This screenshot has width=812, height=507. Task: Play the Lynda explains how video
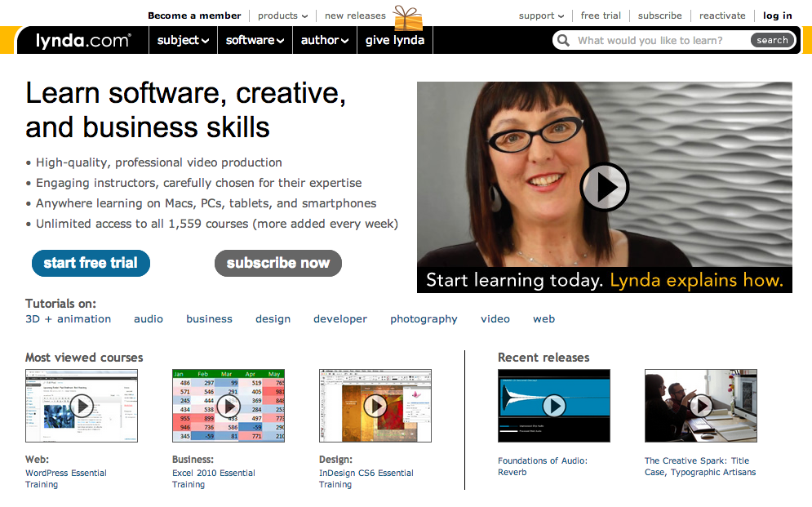coord(605,187)
